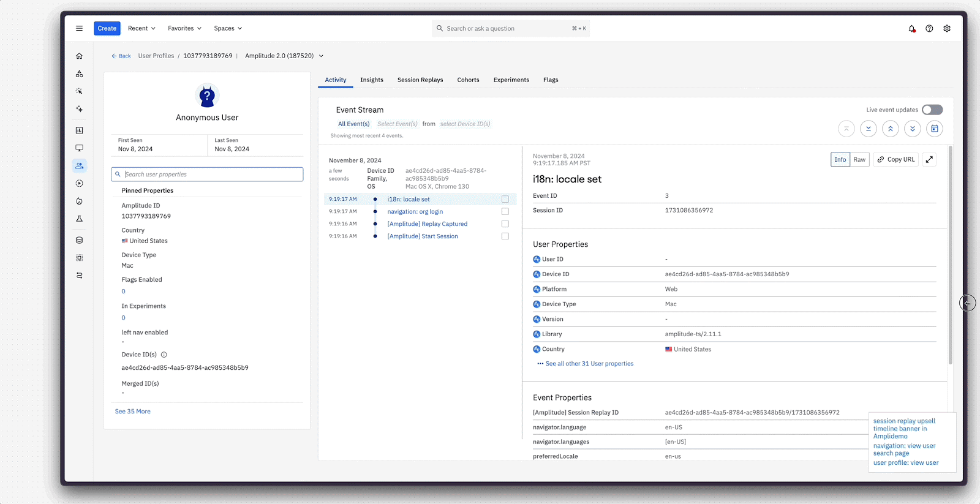The height and width of the screenshot is (504, 980).
Task: Switch to the Insights tab
Action: (x=372, y=80)
